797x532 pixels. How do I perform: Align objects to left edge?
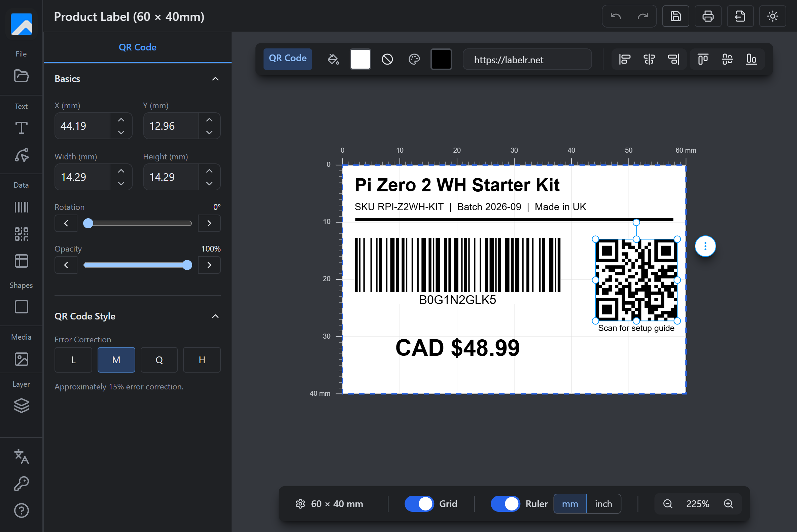pos(624,60)
